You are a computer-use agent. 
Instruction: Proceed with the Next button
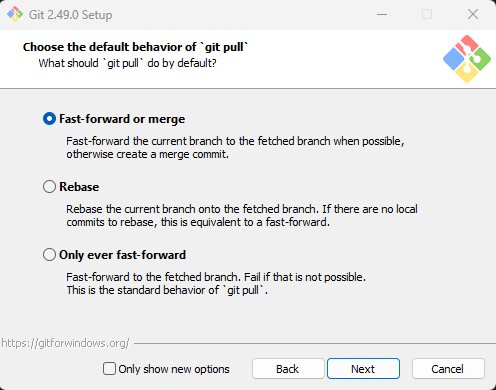pos(363,369)
